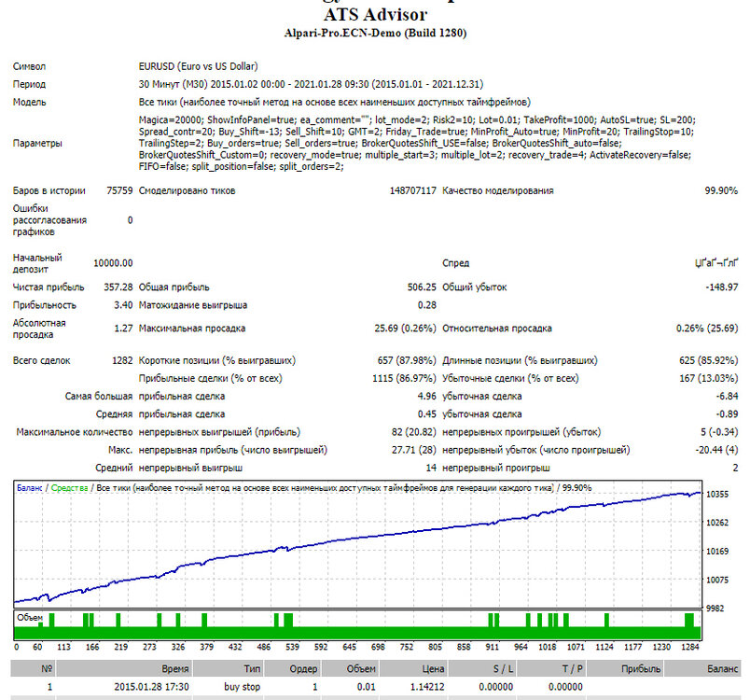Click the x-axis tick label '645'
Screen dimensions: 750x700
point(349,647)
